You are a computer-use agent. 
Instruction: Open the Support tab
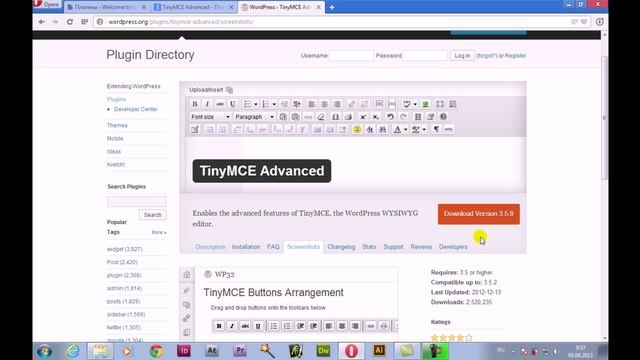[393, 247]
